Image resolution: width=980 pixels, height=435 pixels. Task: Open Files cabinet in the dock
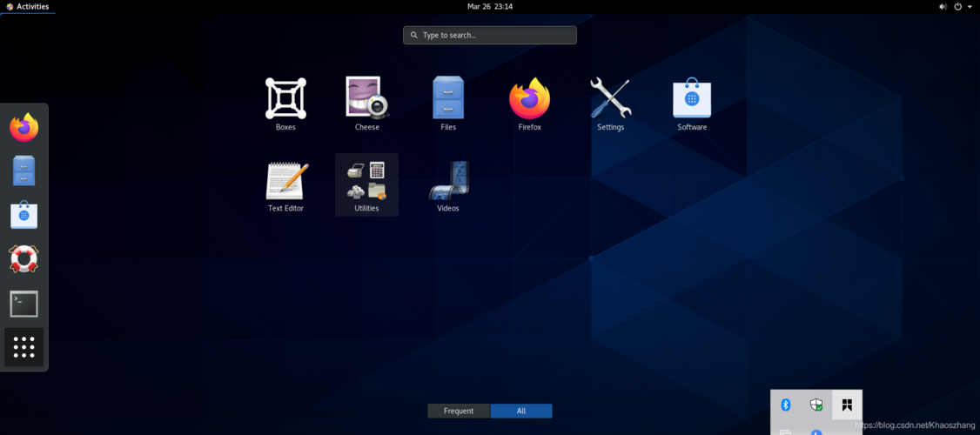(x=23, y=171)
